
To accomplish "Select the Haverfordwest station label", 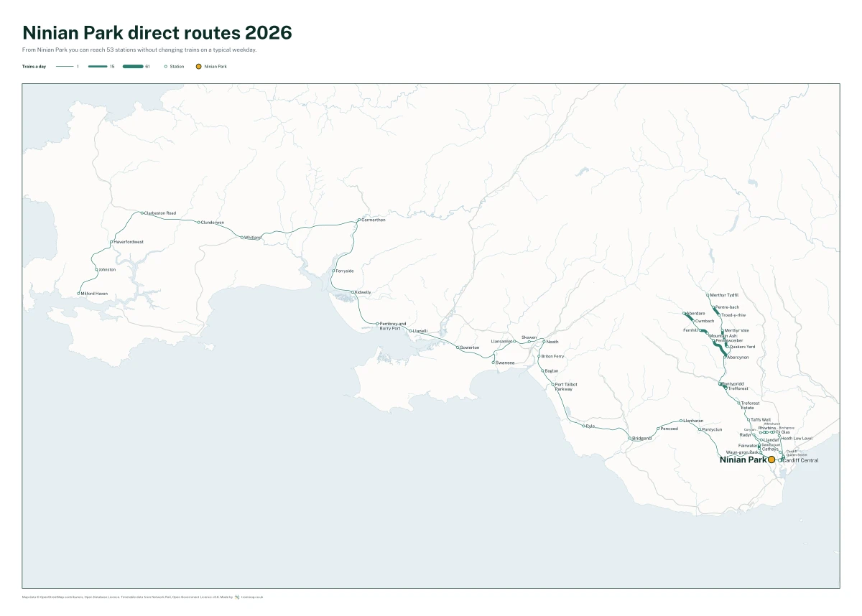I will point(129,242).
